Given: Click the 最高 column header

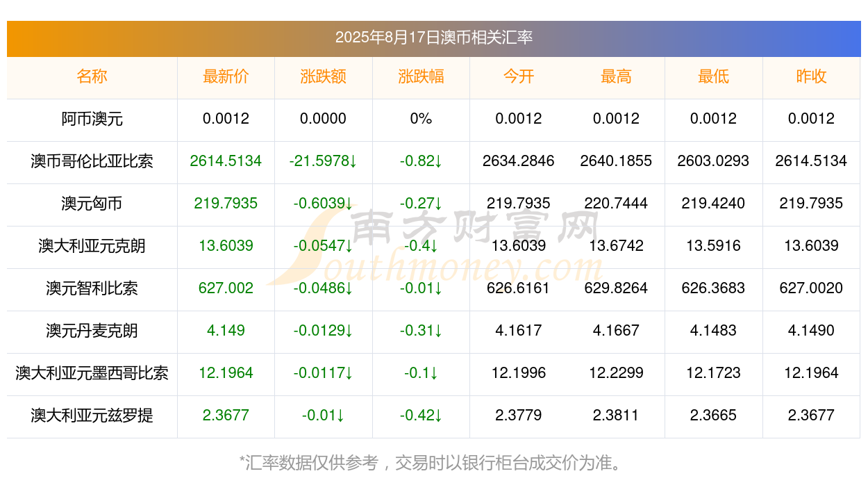Looking at the screenshot, I should [616, 76].
